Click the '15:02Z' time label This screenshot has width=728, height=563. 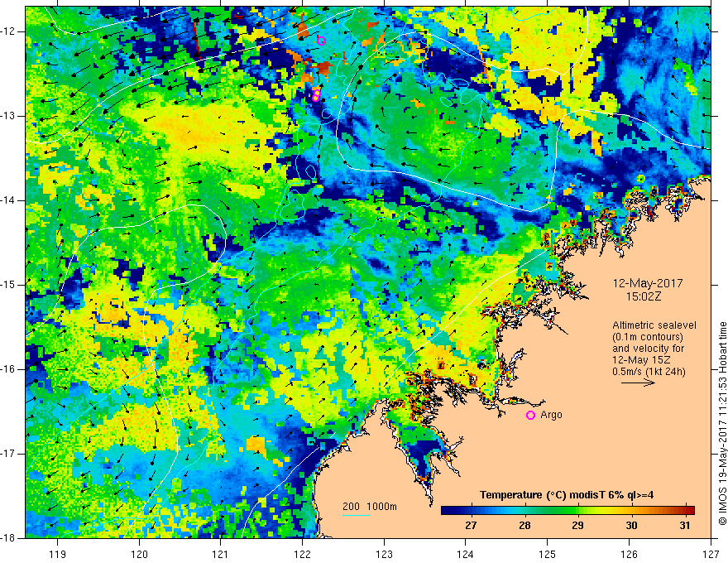coord(644,296)
